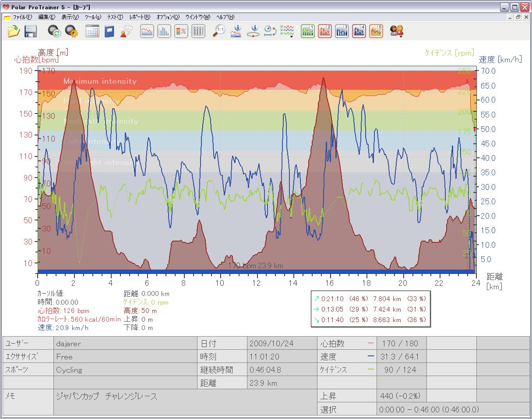Open the 表示(V) menu

point(70,17)
